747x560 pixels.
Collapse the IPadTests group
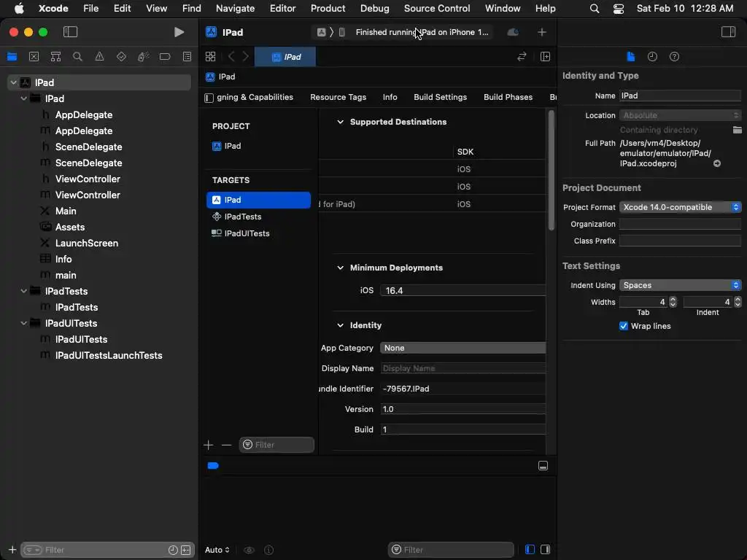click(x=24, y=291)
